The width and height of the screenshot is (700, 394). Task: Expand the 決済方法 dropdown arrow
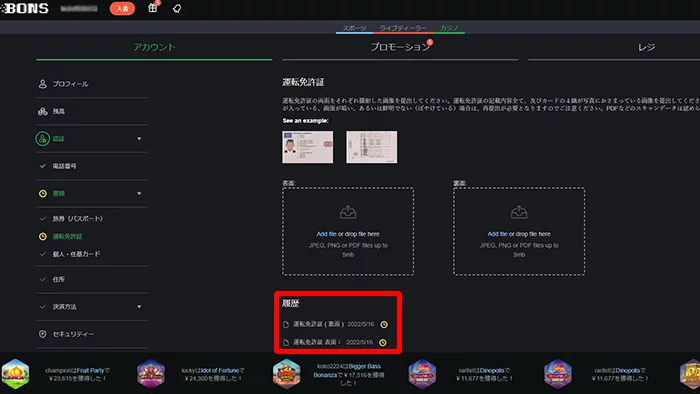139,307
